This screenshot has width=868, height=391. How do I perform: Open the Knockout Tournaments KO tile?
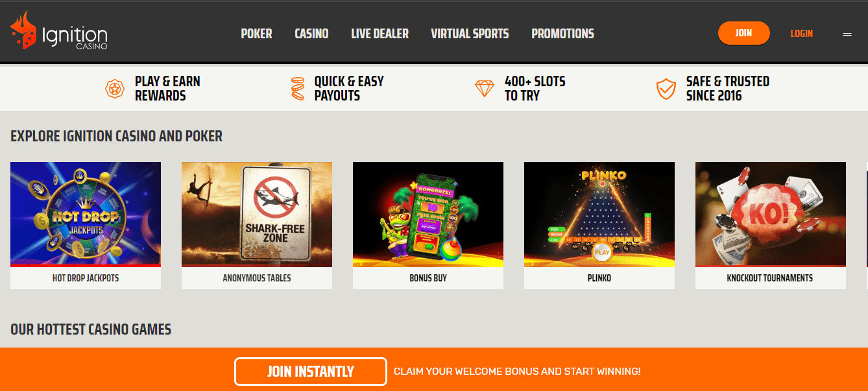pos(771,214)
